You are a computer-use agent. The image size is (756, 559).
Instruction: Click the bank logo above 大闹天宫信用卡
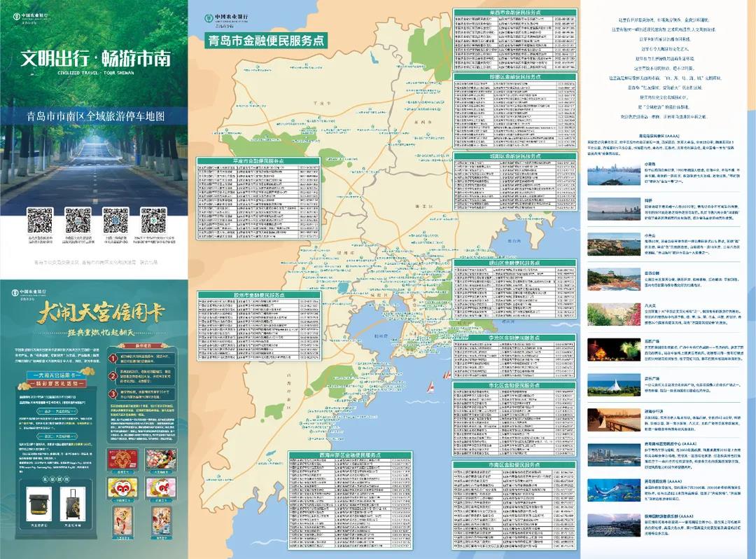coord(29,294)
